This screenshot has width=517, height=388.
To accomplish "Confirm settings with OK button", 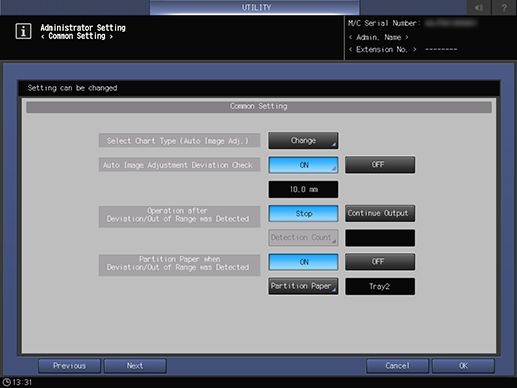I will (x=463, y=366).
